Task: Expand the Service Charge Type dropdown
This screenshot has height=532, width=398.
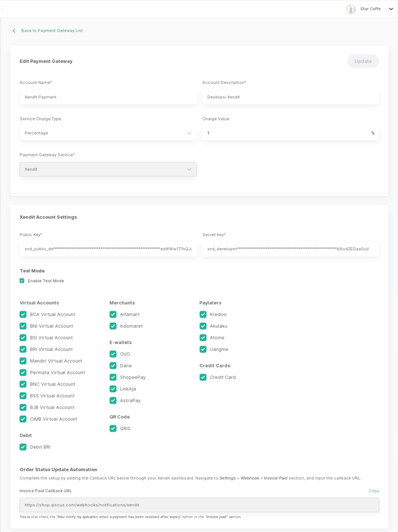Action: coord(108,133)
